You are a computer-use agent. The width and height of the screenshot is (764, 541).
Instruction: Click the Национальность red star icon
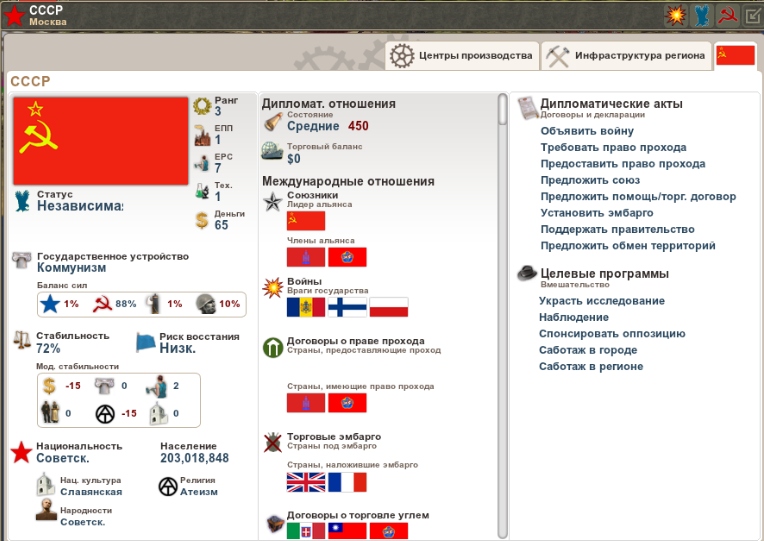click(x=21, y=452)
